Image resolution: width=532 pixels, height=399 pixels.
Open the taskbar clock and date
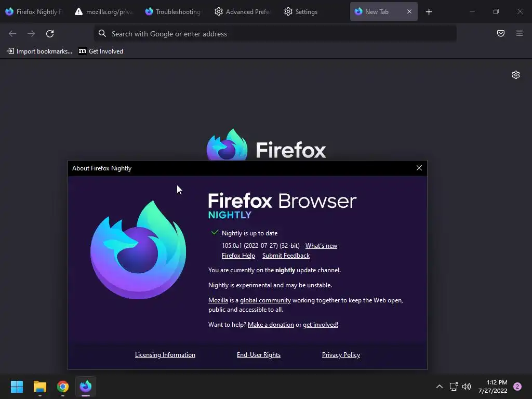pos(493,387)
